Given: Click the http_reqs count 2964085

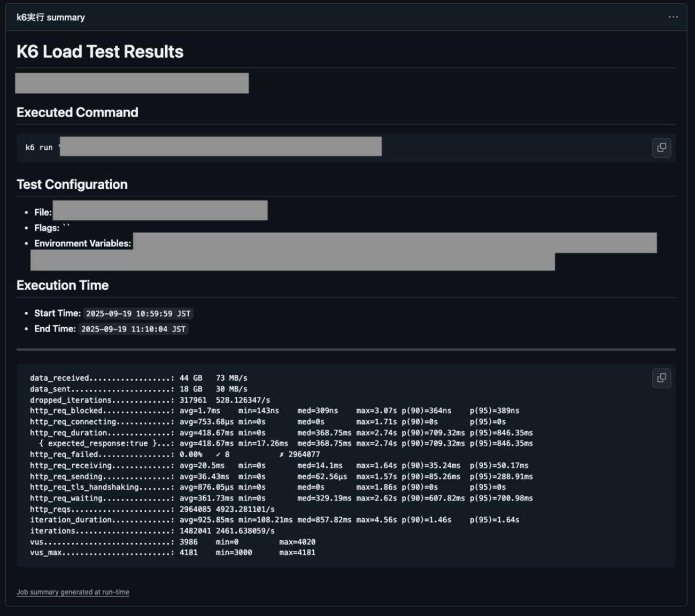Looking at the screenshot, I should tap(195, 509).
